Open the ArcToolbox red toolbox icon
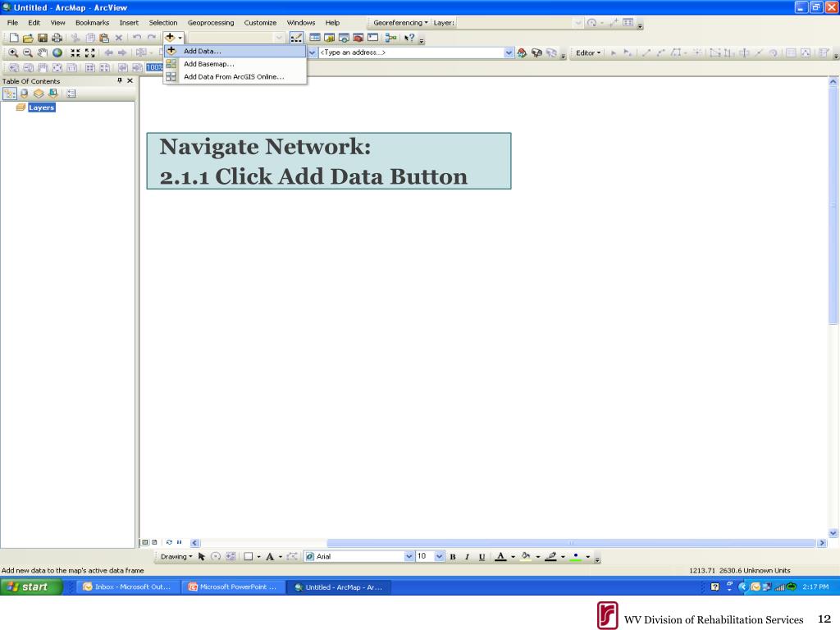 [x=358, y=38]
